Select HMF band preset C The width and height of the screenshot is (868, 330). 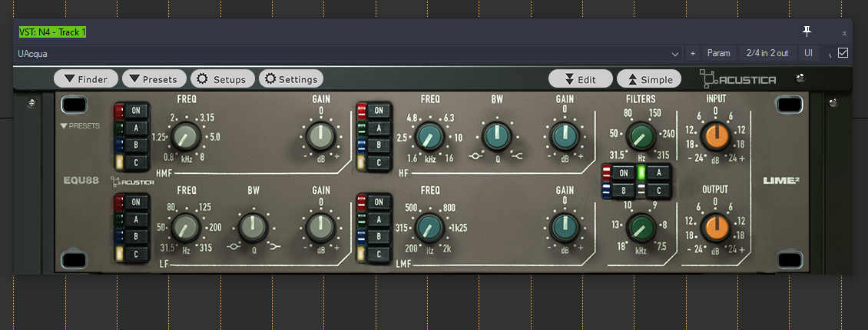pos(136,162)
